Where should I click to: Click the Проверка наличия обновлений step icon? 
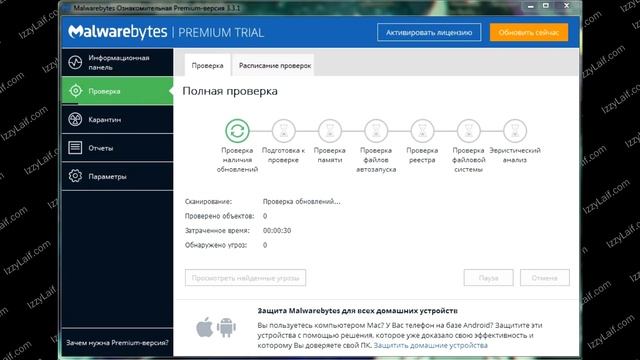(x=237, y=131)
